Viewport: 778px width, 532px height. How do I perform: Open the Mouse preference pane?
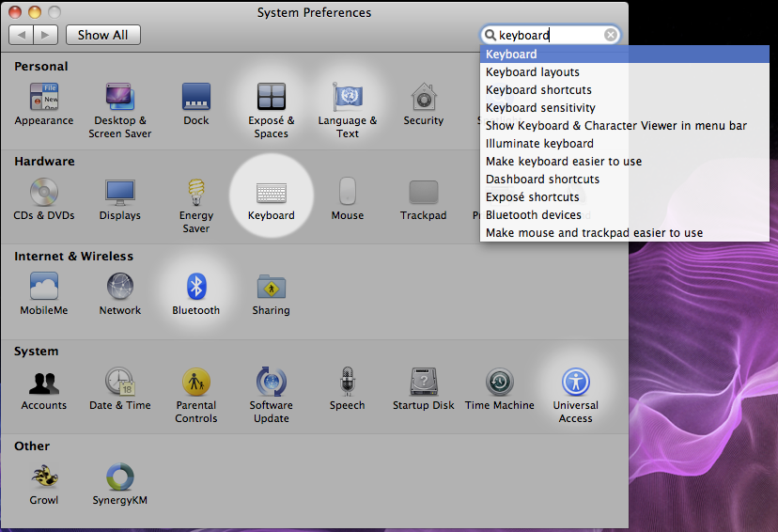click(x=348, y=199)
